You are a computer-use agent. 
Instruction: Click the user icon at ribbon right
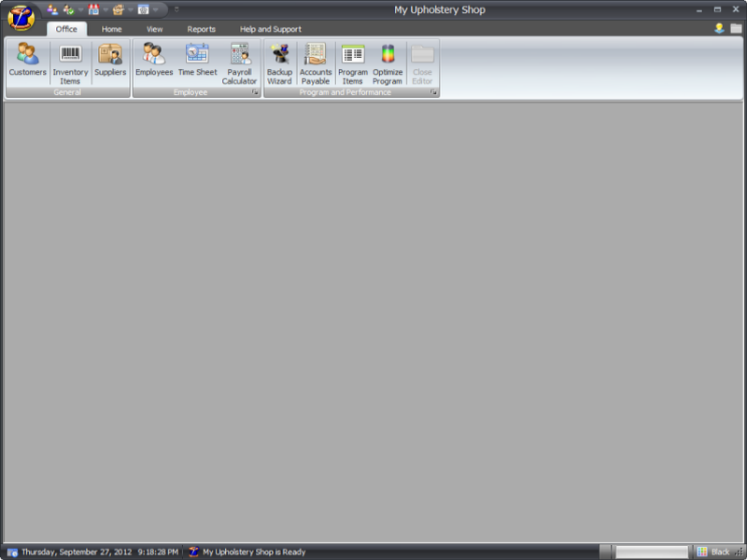click(x=719, y=29)
